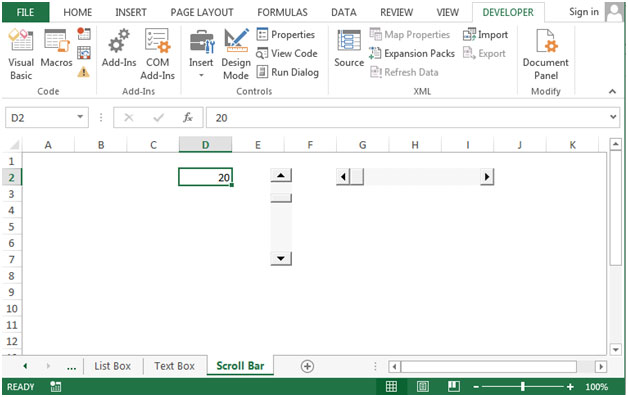
Task: Switch to the Text Box sheet
Action: pyautogui.click(x=175, y=366)
